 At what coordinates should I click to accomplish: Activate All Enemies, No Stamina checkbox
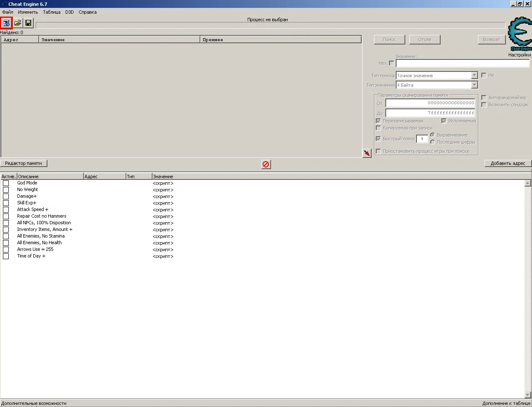(x=6, y=236)
